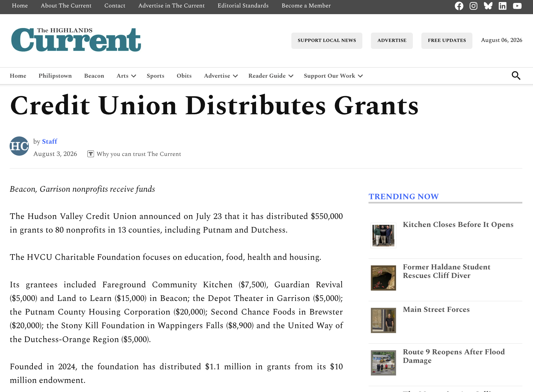Click the Credit Union Distributes Grants headline
Image resolution: width=533 pixels, height=392 pixels.
pyautogui.click(x=214, y=105)
